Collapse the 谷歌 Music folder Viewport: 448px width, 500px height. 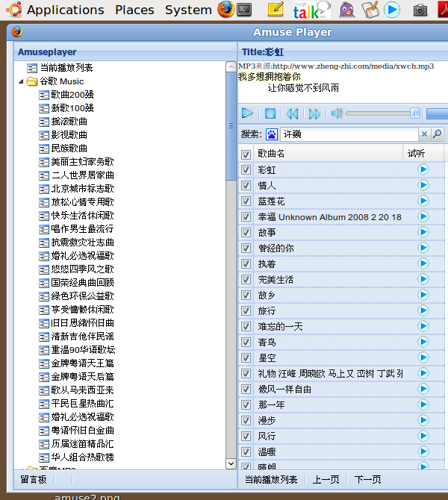[21, 81]
